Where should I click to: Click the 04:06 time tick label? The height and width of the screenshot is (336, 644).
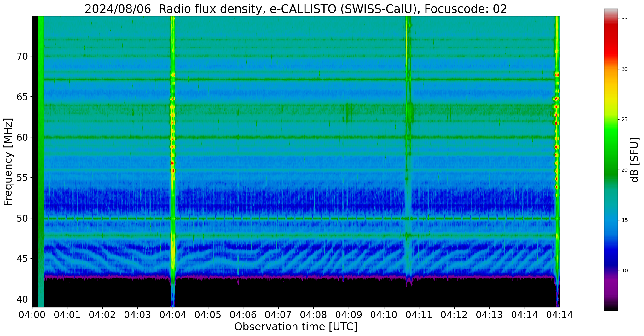point(243,315)
